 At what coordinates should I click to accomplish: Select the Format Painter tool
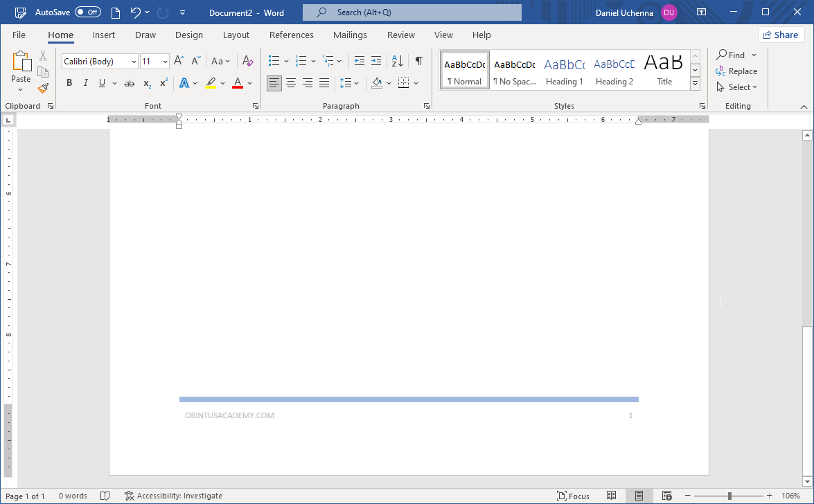coord(42,88)
